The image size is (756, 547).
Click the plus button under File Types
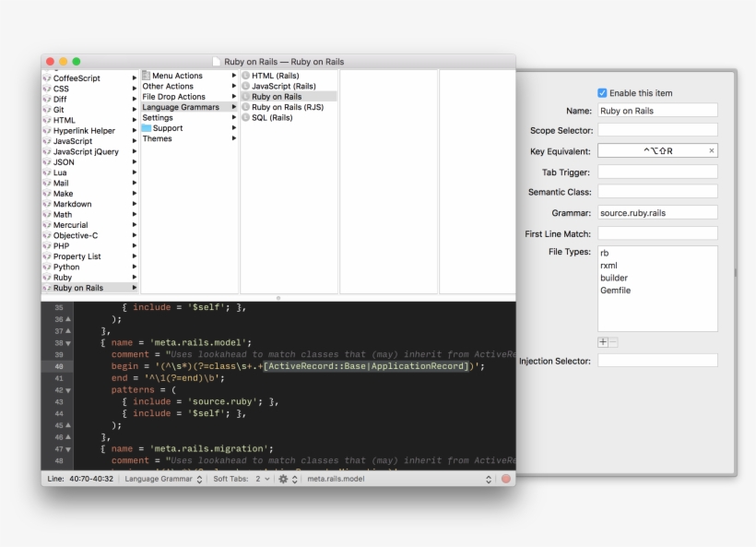[603, 341]
